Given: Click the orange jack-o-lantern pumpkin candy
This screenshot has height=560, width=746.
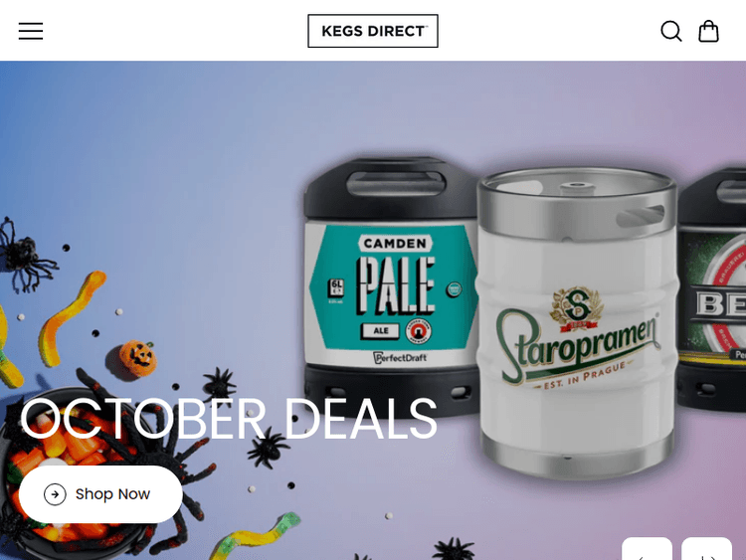Looking at the screenshot, I should coord(138,358).
